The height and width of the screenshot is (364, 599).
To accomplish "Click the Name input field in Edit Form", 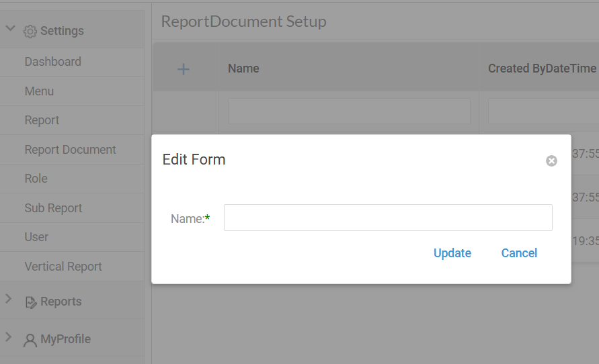I will tap(388, 218).
